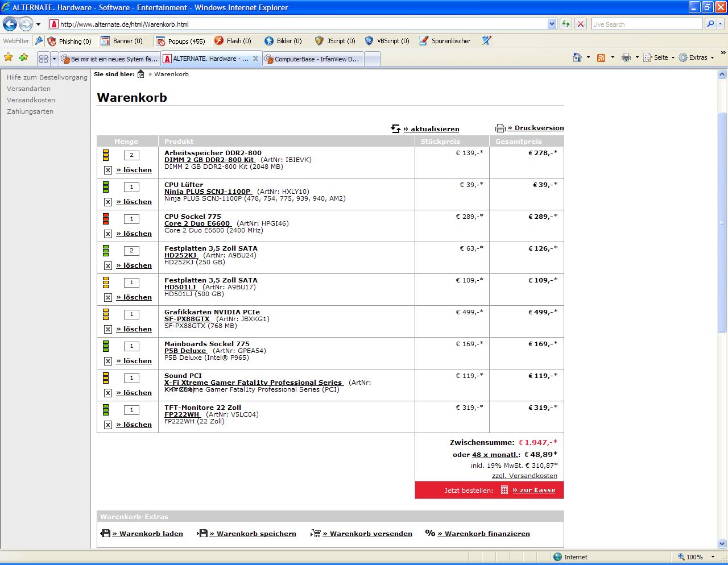Viewport: 728px width, 565px height.
Task: Click the vertical page scrollbar thumb
Action: point(722,222)
